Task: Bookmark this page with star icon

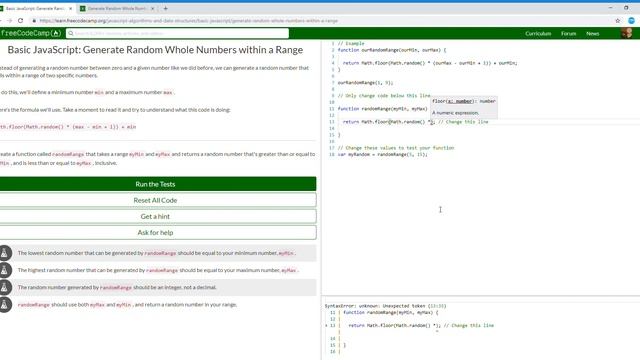Action: tap(618, 20)
